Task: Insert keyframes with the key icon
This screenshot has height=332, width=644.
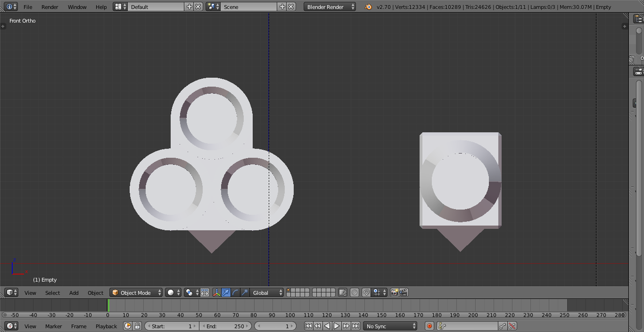Action: [x=503, y=326]
